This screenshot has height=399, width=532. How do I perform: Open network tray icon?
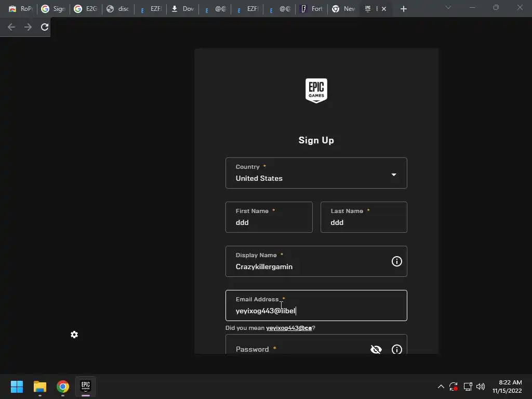pyautogui.click(x=468, y=387)
